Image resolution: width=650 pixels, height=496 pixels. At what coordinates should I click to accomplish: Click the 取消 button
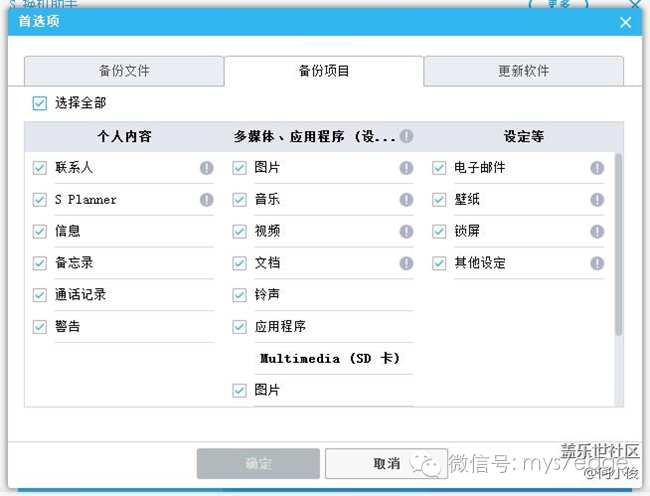click(386, 463)
